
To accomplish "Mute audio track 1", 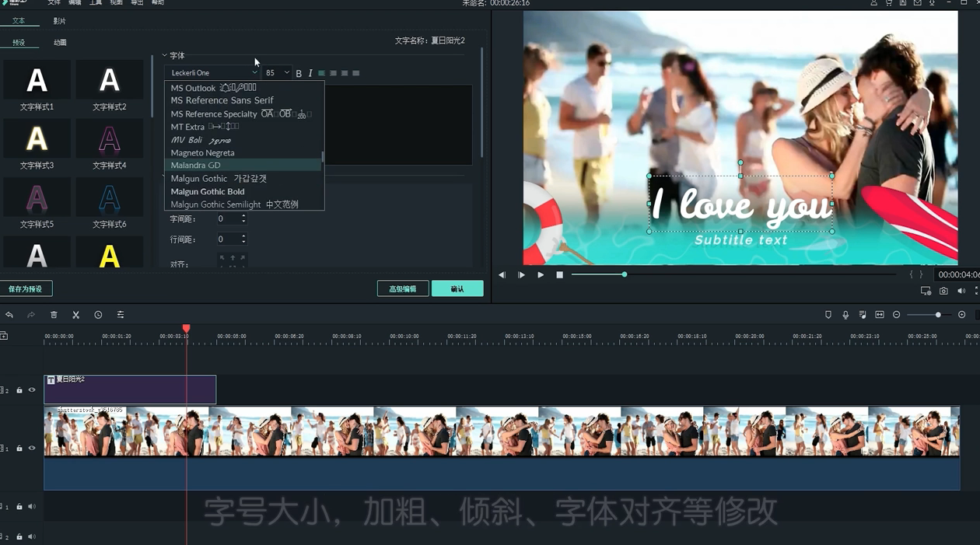I will tap(32, 507).
